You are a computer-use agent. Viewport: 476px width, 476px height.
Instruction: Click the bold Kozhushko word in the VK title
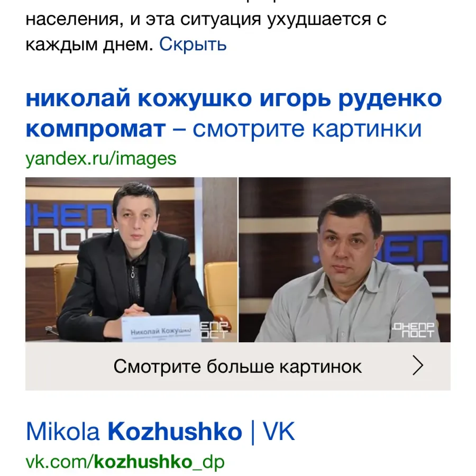tap(175, 432)
